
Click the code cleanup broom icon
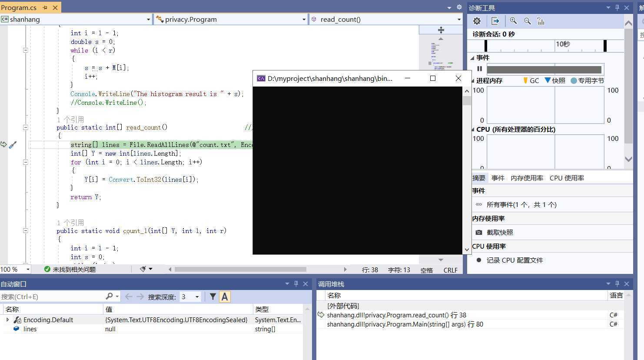pyautogui.click(x=143, y=269)
